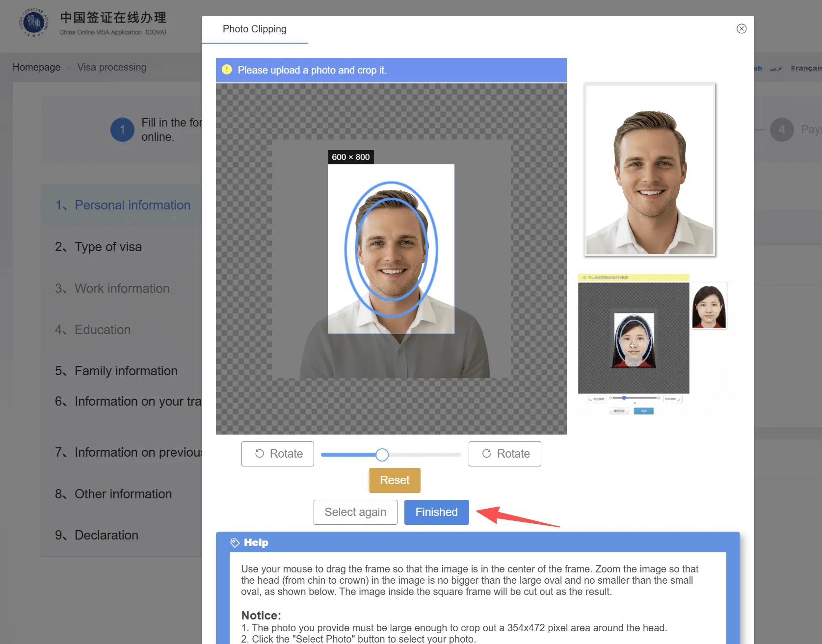Close the Photo Clipping dialog
The height and width of the screenshot is (644, 822).
click(742, 28)
